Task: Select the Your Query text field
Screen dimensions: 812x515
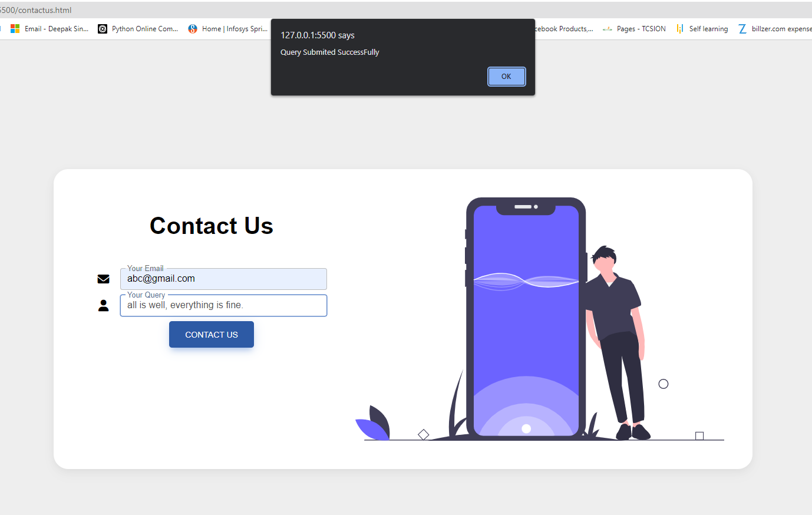Action: click(x=223, y=305)
